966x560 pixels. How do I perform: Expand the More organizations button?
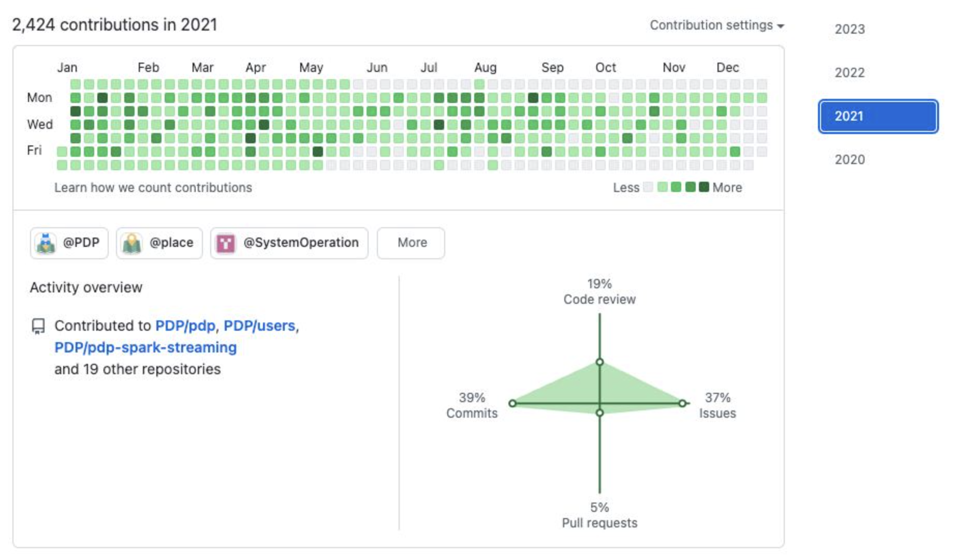point(411,243)
